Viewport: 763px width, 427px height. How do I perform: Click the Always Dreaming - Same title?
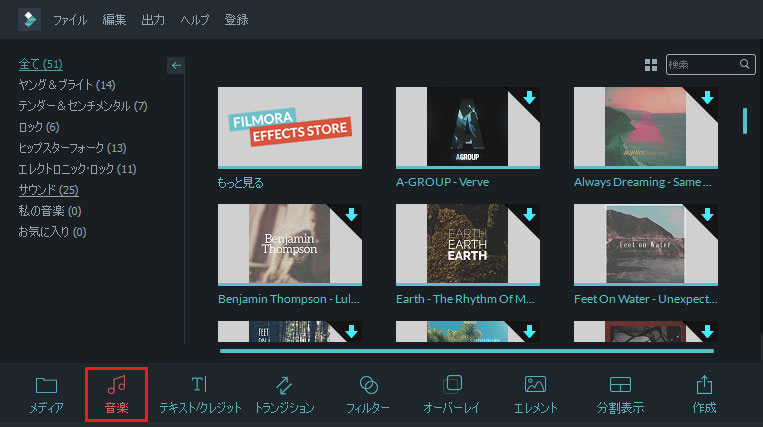pyautogui.click(x=643, y=182)
